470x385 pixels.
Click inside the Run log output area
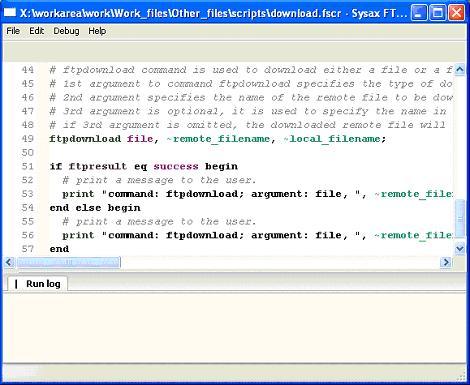pyautogui.click(x=235, y=328)
